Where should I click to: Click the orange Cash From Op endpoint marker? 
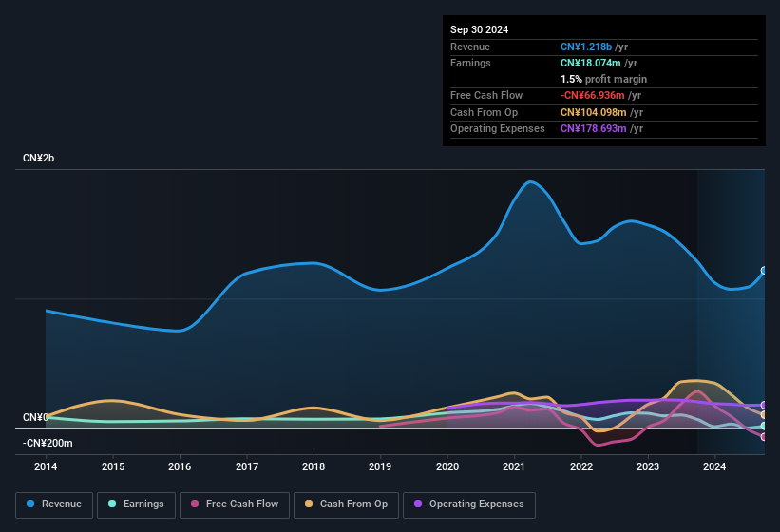764,414
